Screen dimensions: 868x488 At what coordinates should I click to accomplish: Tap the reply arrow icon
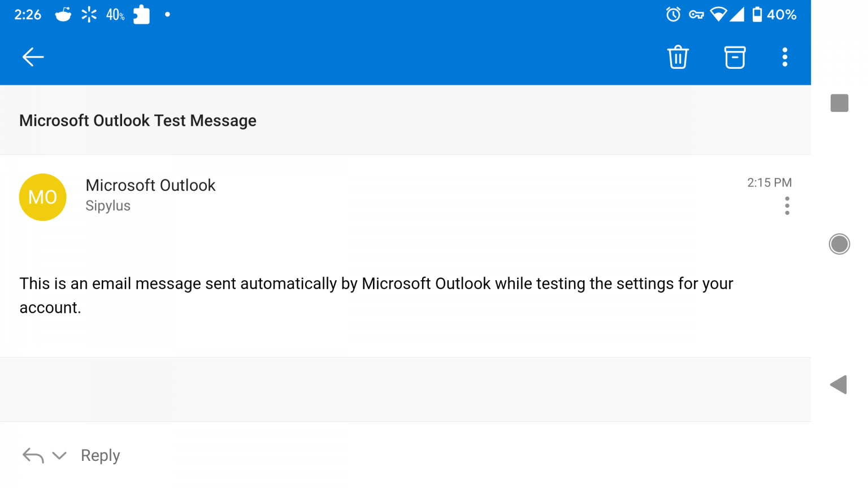[33, 455]
